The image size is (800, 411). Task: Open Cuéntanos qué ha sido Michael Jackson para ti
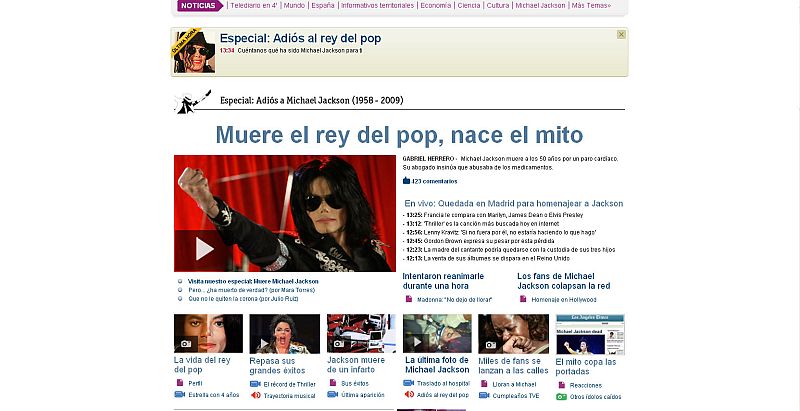[299, 50]
